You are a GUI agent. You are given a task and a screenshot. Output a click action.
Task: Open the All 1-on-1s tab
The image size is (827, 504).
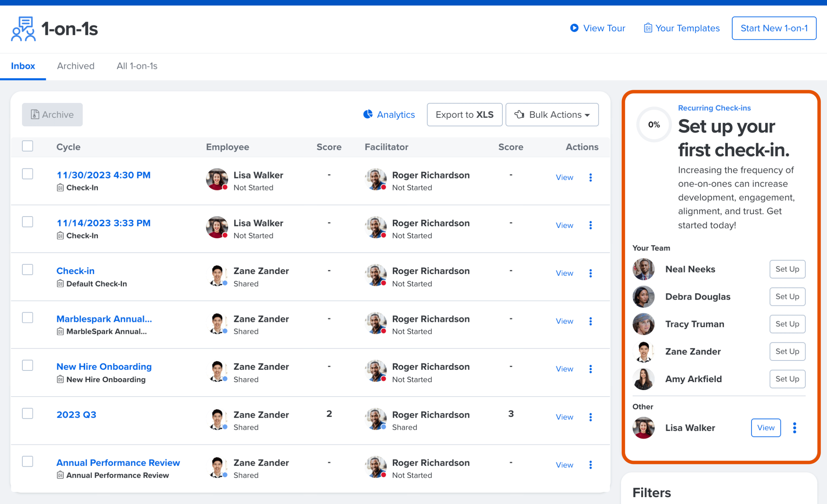137,66
